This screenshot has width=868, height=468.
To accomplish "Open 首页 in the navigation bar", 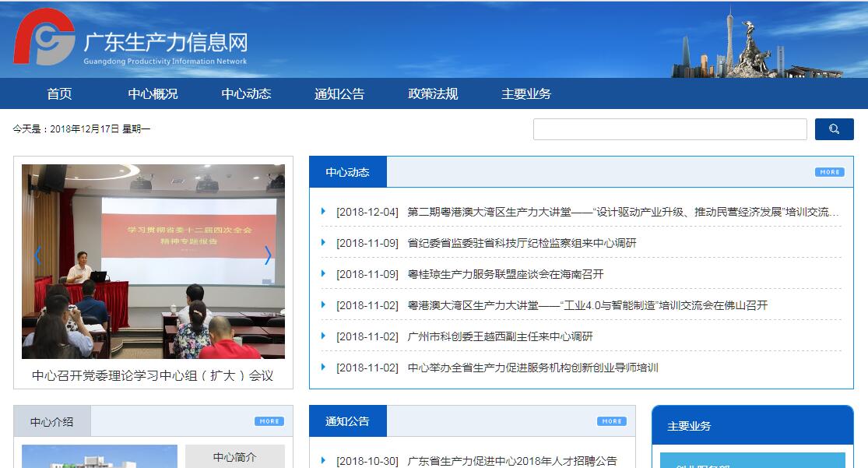I will 59,94.
